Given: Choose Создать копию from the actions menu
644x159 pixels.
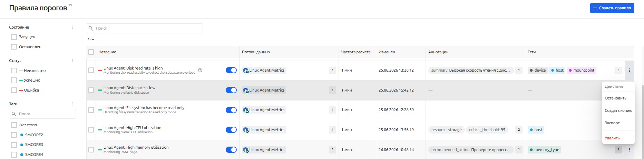Looking at the screenshot, I should (x=618, y=110).
